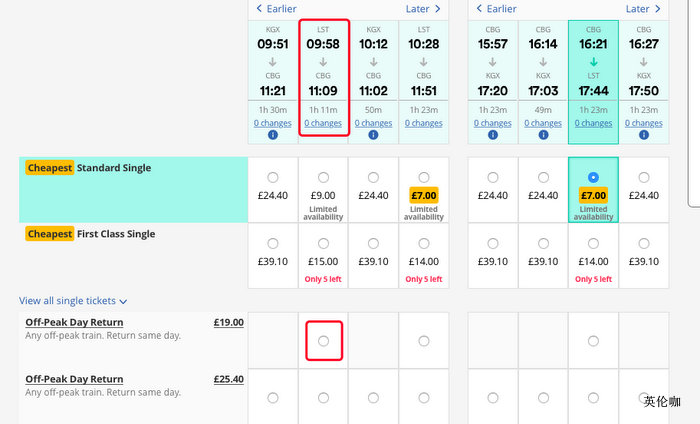
Task: Choose £15.00 First Class Single fare
Action: (x=323, y=243)
